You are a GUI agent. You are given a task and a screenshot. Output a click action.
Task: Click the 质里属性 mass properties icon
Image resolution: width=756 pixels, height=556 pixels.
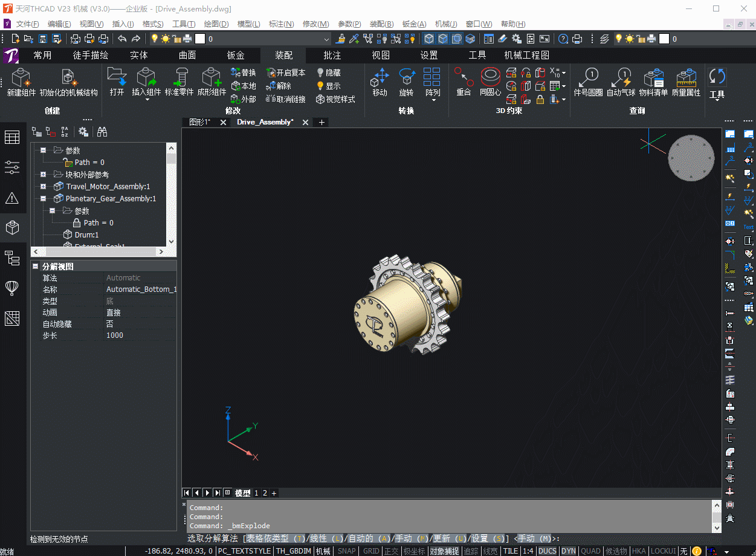tap(686, 82)
